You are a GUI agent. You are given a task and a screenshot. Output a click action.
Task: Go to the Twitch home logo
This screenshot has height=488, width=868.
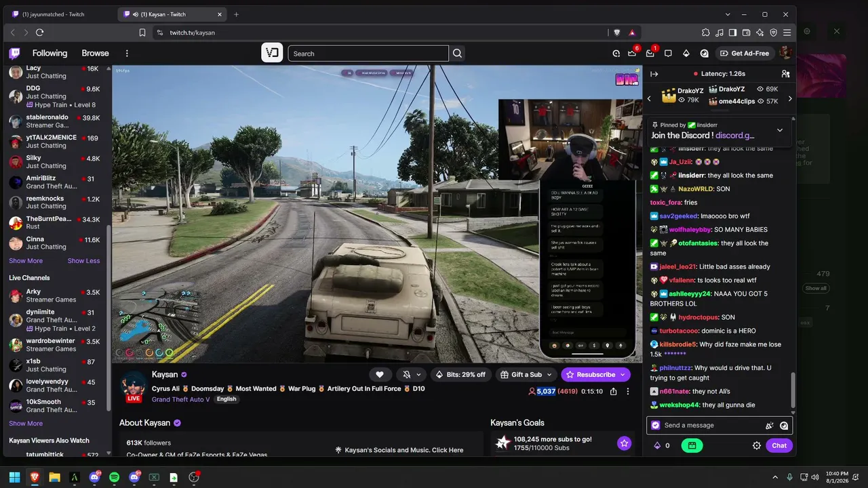pyautogui.click(x=14, y=54)
